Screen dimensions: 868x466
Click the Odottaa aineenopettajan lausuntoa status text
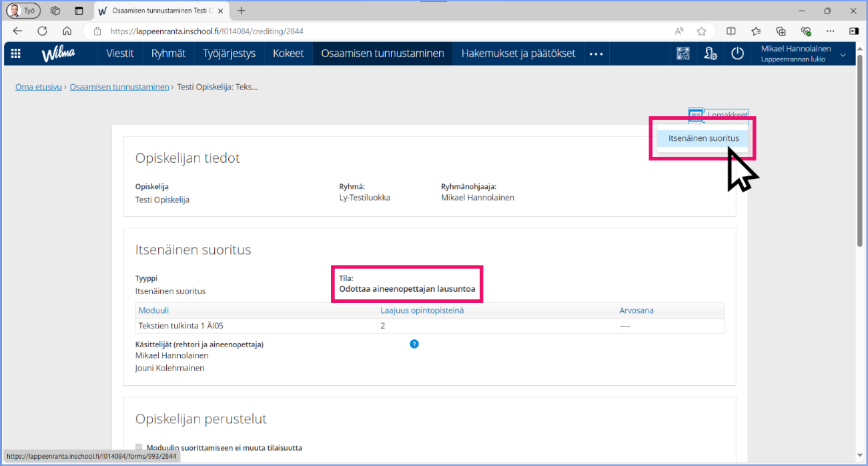click(x=407, y=289)
